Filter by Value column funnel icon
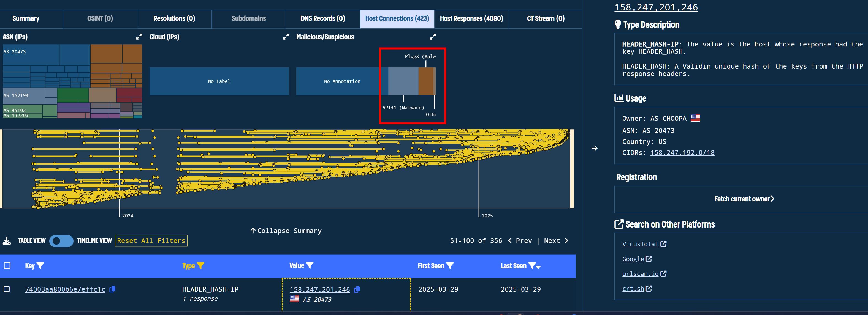Screen dimensions: 868x315 310,265
